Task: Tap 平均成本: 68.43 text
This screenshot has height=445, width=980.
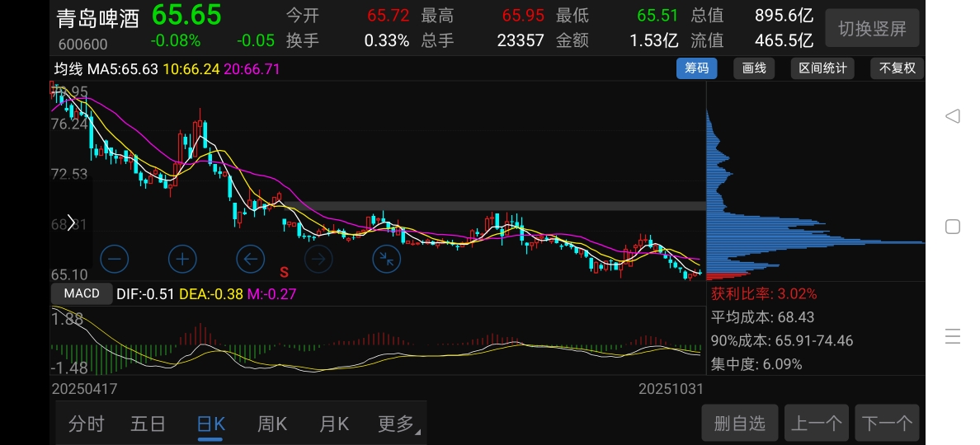Action: tap(762, 317)
